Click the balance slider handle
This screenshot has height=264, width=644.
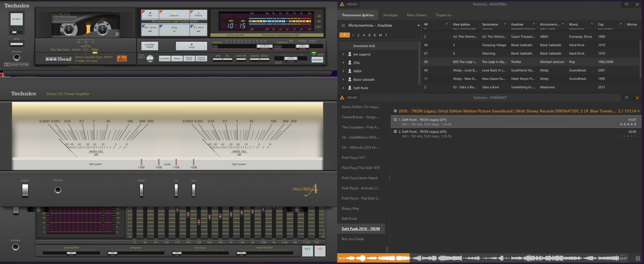pyautogui.click(x=302, y=46)
